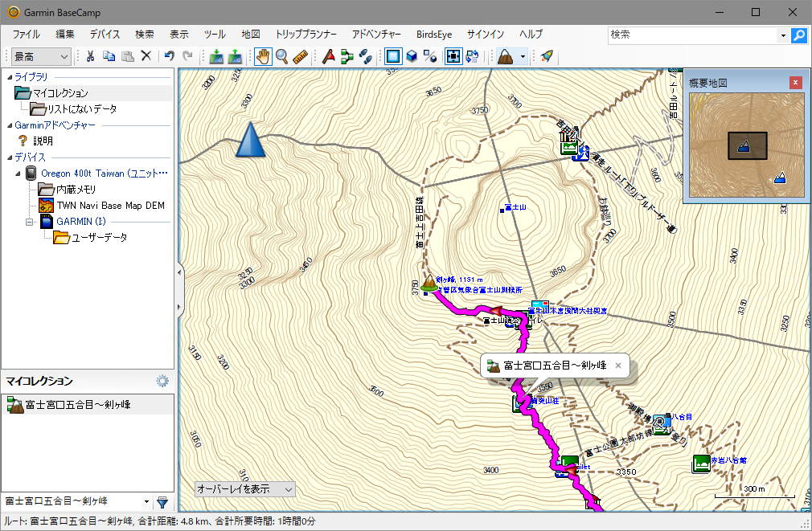Send data to device icon
The width and height of the screenshot is (812, 531).
[235, 56]
